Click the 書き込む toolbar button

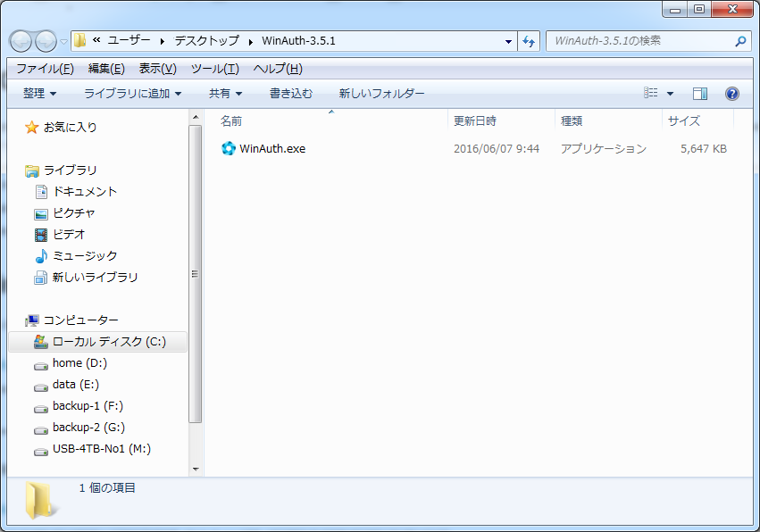tap(291, 93)
